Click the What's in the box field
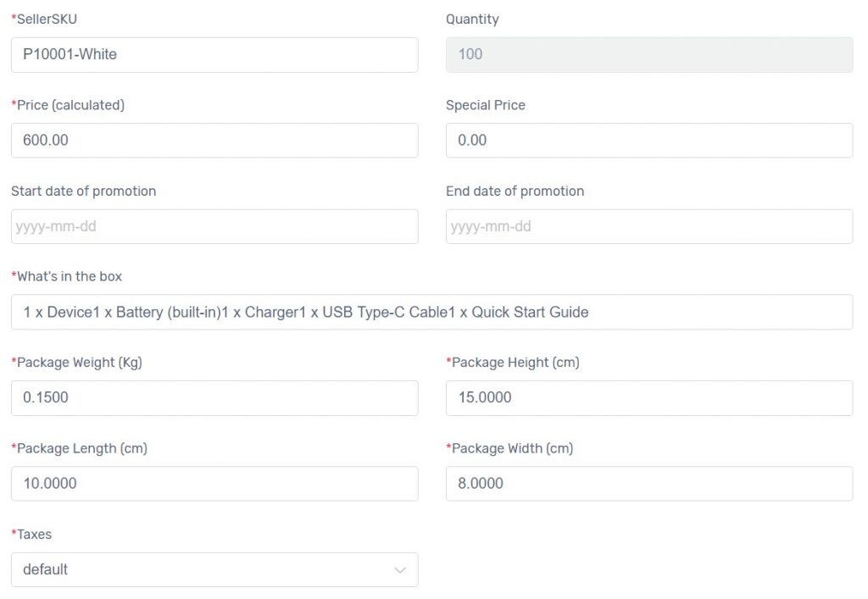Image resolution: width=868 pixels, height=599 pixels. point(432,312)
